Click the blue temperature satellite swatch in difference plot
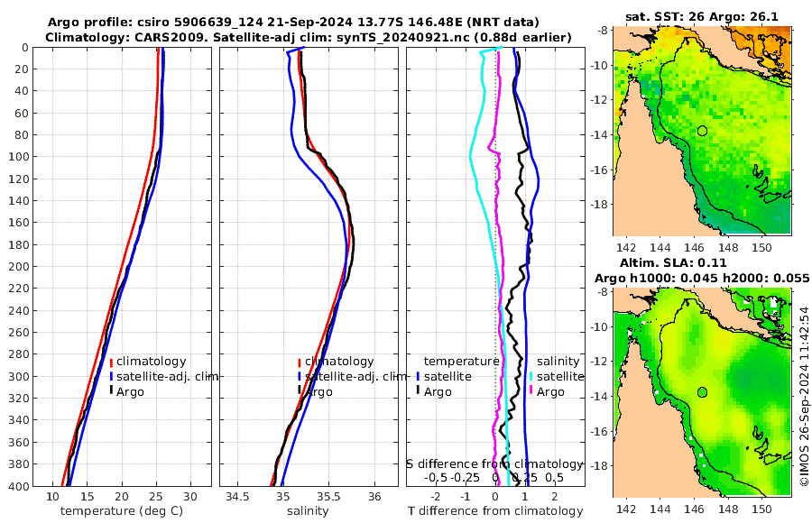812x523 pixels. [418, 376]
